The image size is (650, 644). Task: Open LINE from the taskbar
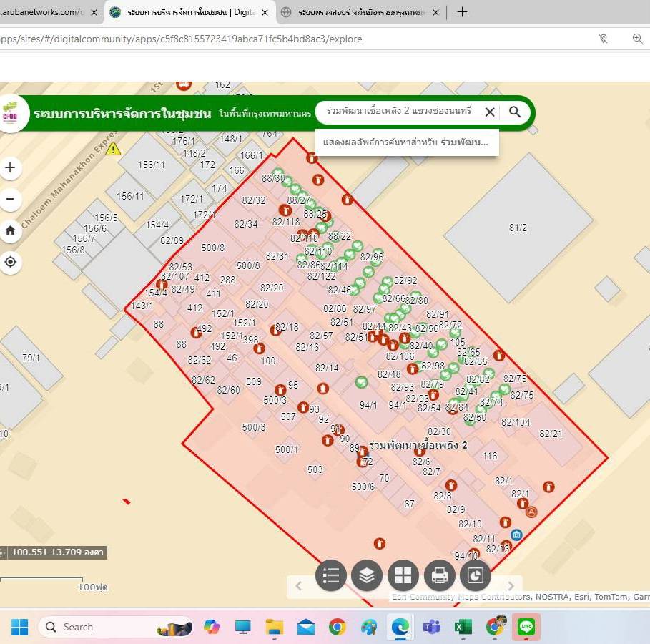click(x=526, y=627)
